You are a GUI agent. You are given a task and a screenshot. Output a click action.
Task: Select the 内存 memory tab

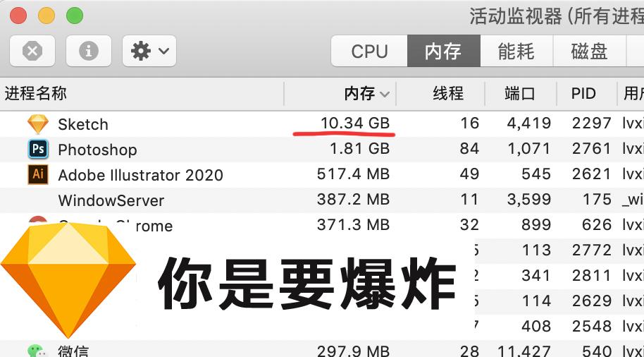(443, 52)
